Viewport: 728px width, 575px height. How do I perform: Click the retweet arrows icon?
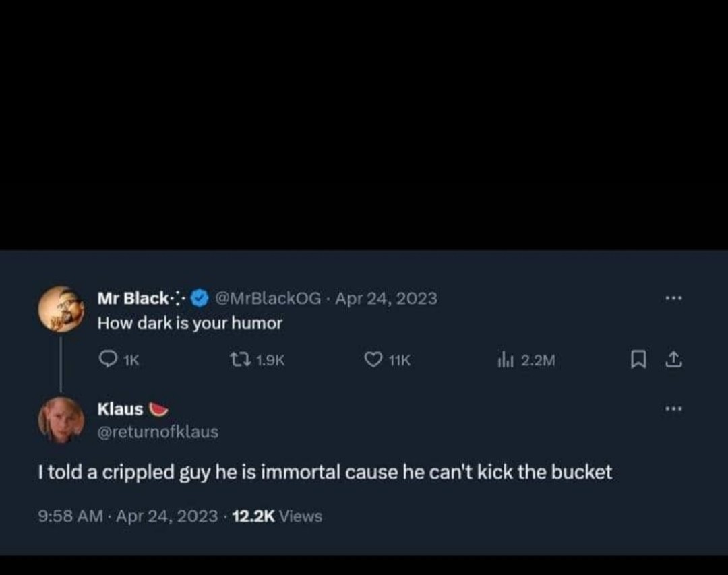pos(241,359)
